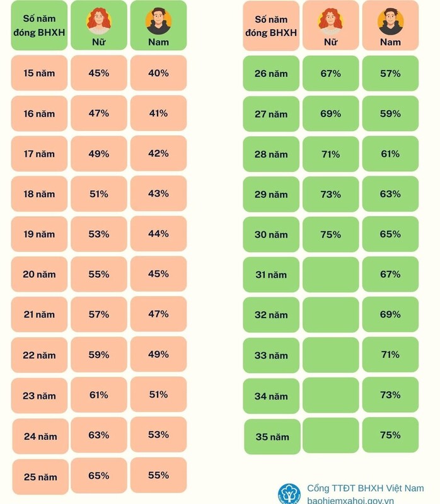Select the 65% cell in 25 năm row
The width and height of the screenshot is (440, 504).
(x=99, y=476)
